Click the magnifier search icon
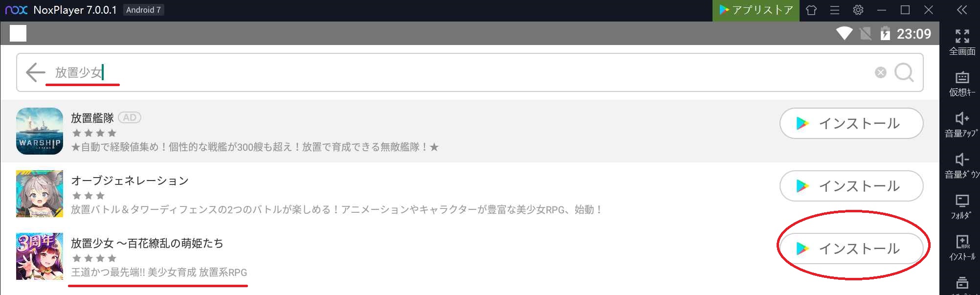Viewport: 980px width, 295px height. click(904, 72)
